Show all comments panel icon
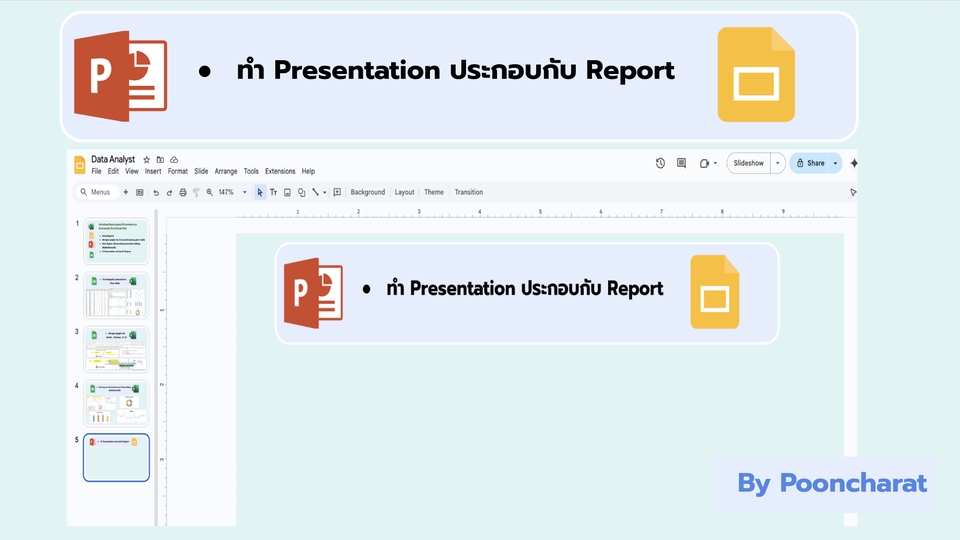Screen dimensions: 960x540 tap(681, 163)
